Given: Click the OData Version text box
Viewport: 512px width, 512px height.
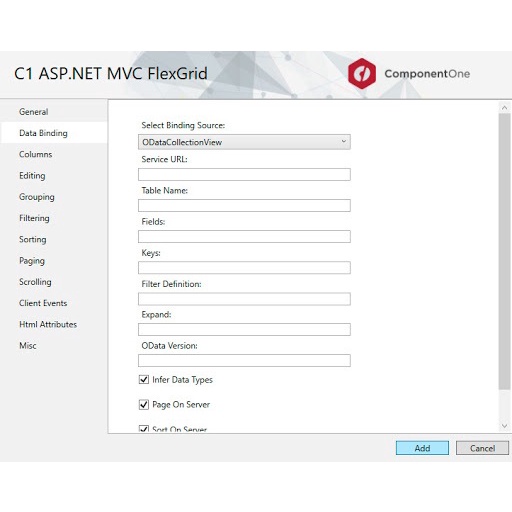Looking at the screenshot, I should click(x=244, y=361).
